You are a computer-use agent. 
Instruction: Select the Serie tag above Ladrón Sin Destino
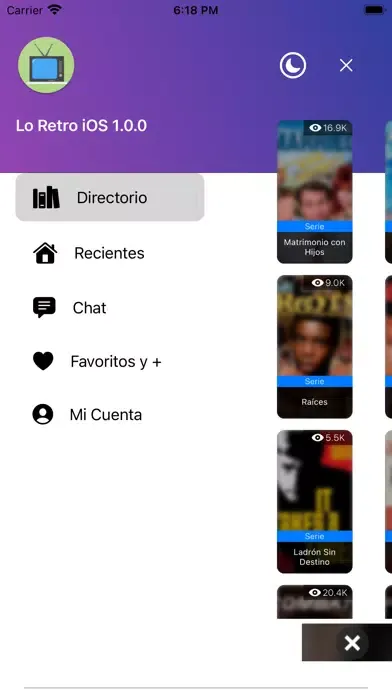pos(315,536)
